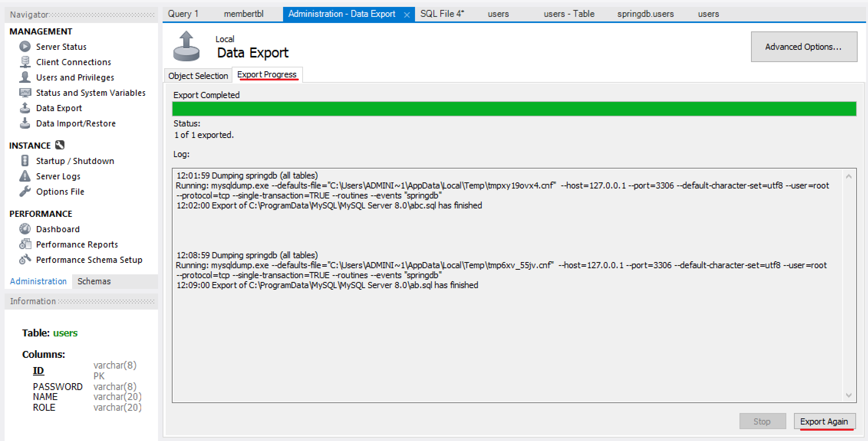Viewport: 868px width, 441px height.
Task: Click the Export Again button
Action: click(x=824, y=421)
